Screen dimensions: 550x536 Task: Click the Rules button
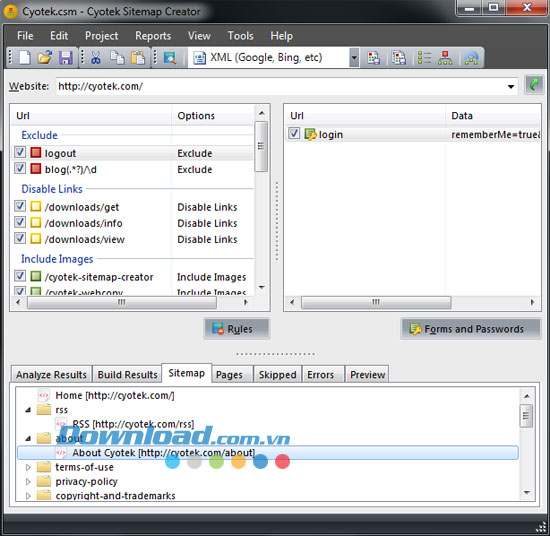tap(237, 329)
